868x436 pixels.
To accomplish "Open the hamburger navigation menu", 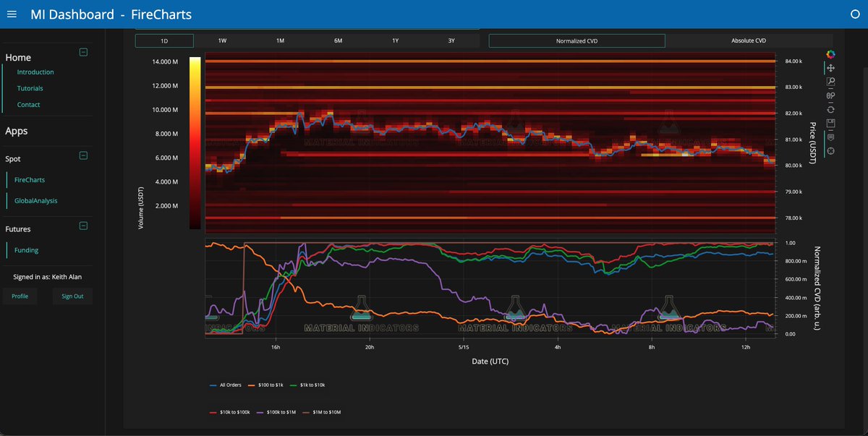I will tap(11, 14).
